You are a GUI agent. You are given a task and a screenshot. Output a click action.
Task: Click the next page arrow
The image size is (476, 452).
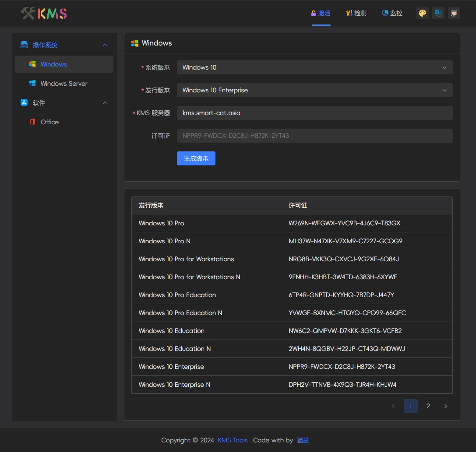point(446,406)
